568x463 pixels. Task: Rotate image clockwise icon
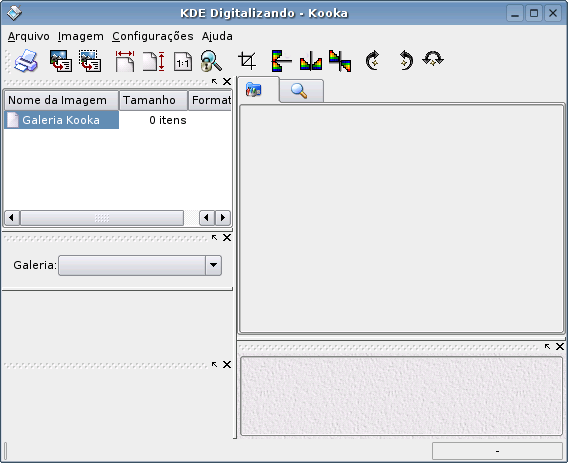[373, 60]
